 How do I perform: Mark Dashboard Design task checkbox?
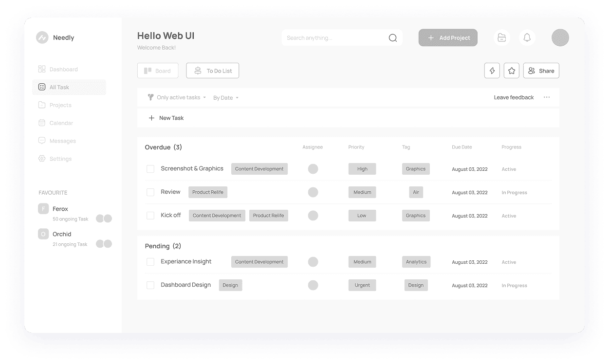(150, 285)
